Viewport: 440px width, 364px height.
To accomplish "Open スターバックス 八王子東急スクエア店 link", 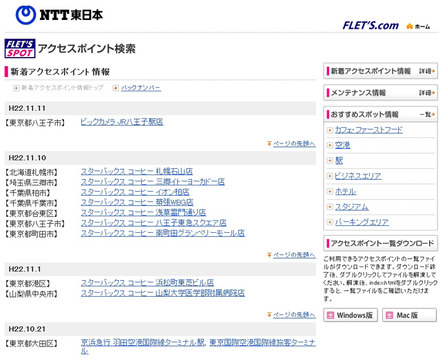I will (x=154, y=223).
